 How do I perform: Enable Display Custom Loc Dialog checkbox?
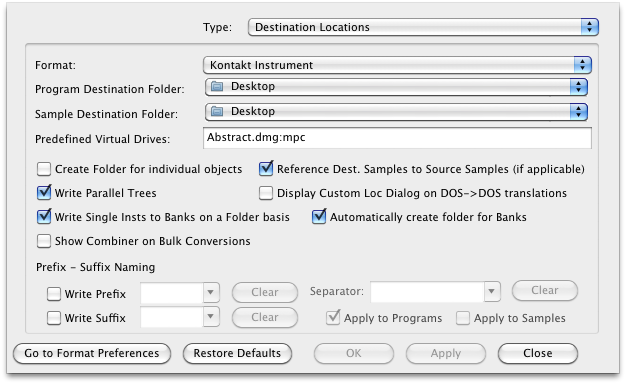click(266, 193)
